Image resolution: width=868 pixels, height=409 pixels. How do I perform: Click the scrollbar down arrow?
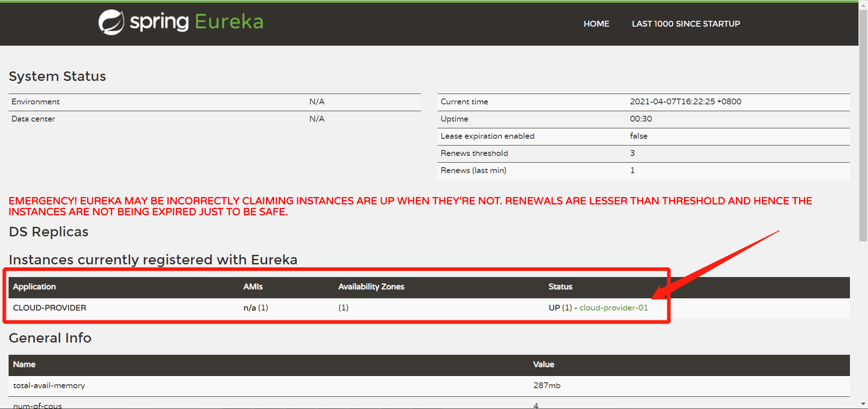pos(863,404)
